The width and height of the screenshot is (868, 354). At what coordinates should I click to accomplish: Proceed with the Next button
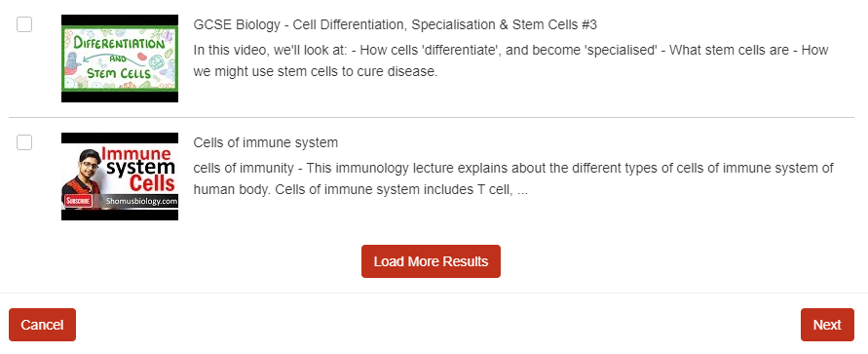827,325
